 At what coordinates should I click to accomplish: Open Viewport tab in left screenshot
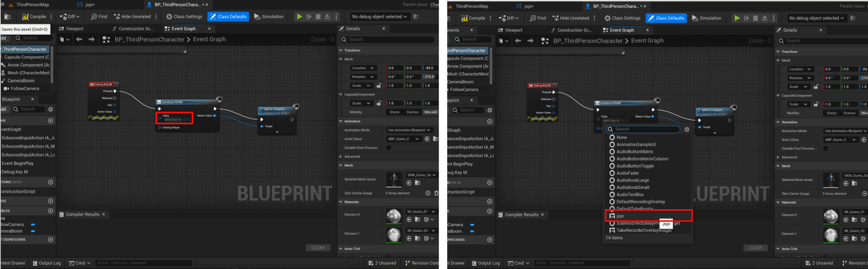pyautogui.click(x=72, y=29)
